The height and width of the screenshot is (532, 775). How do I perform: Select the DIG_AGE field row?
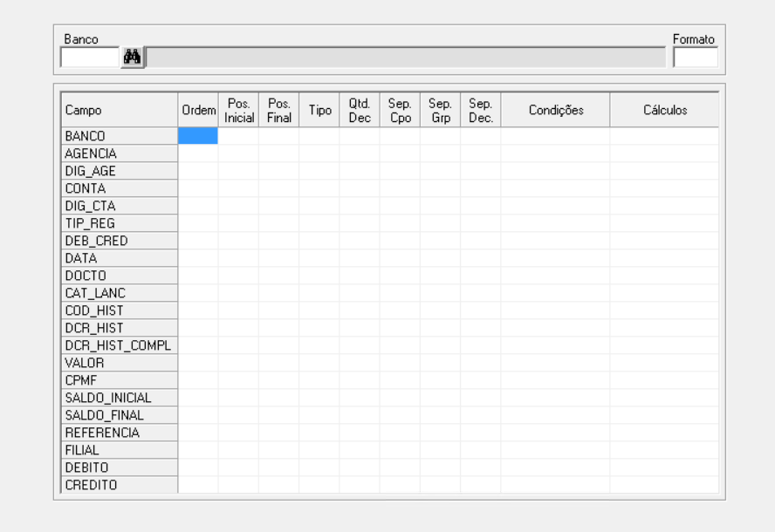coord(119,171)
